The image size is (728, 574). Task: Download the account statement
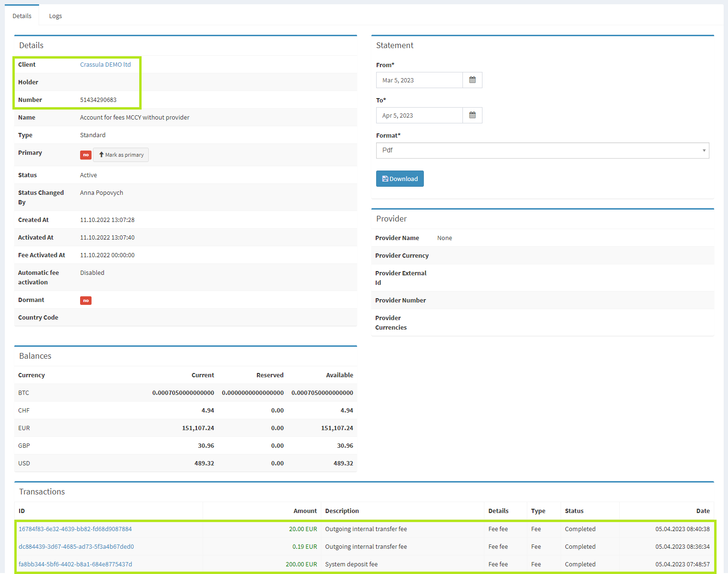(400, 179)
